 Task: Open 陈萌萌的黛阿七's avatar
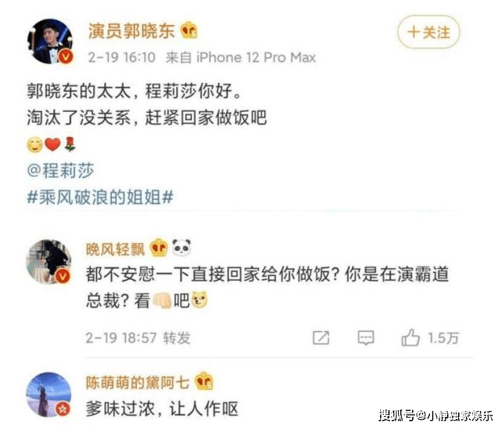[x=49, y=395]
